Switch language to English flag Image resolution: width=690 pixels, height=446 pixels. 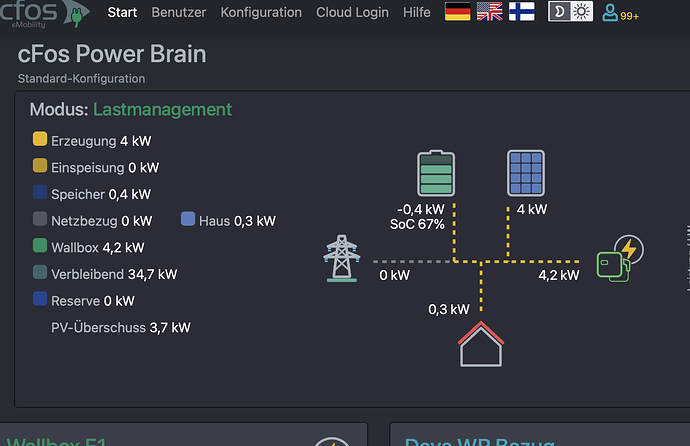(490, 11)
